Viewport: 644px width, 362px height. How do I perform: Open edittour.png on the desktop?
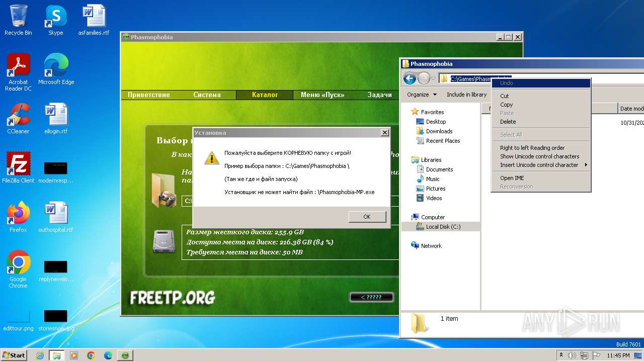(18, 321)
